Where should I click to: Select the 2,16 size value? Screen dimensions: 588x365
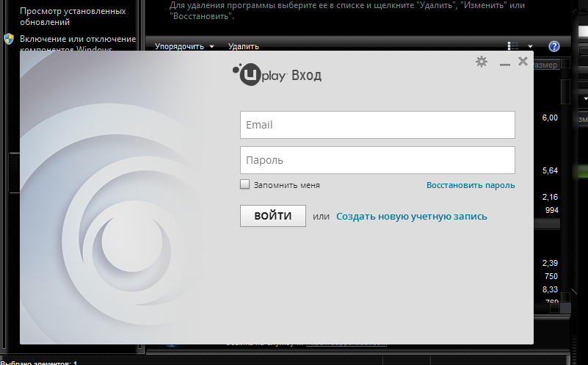[x=550, y=197]
